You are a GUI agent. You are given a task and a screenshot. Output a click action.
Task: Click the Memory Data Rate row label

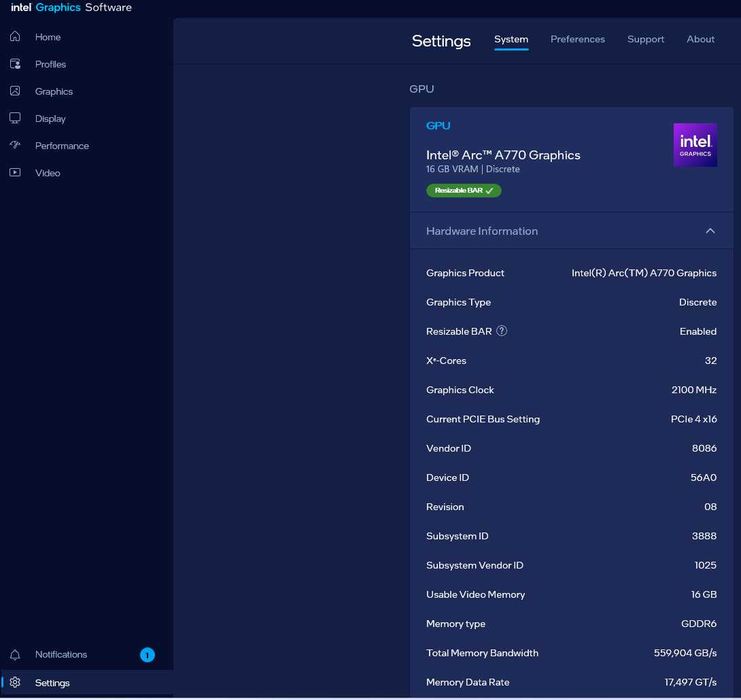[468, 683]
